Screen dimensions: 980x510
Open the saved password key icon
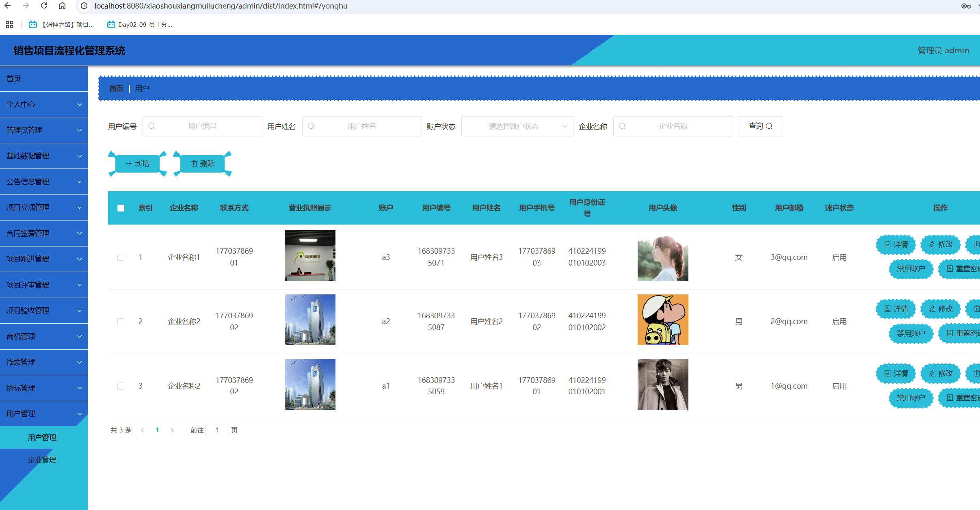pyautogui.click(x=966, y=6)
